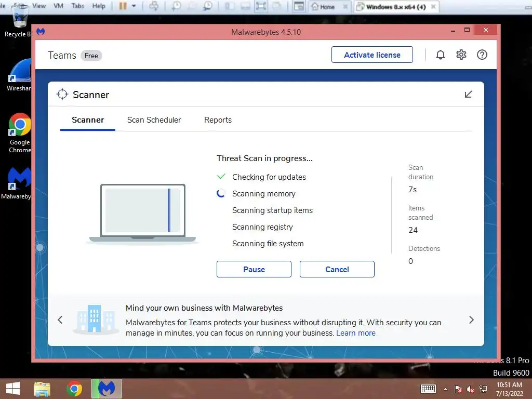This screenshot has width=532, height=399.
Task: Select the Wireshark desktop shortcut
Action: coord(19,75)
